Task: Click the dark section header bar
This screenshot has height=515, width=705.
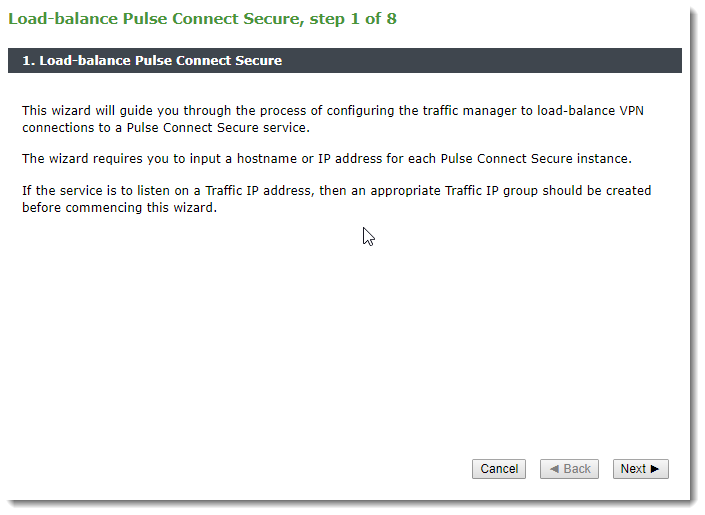Action: click(x=345, y=60)
